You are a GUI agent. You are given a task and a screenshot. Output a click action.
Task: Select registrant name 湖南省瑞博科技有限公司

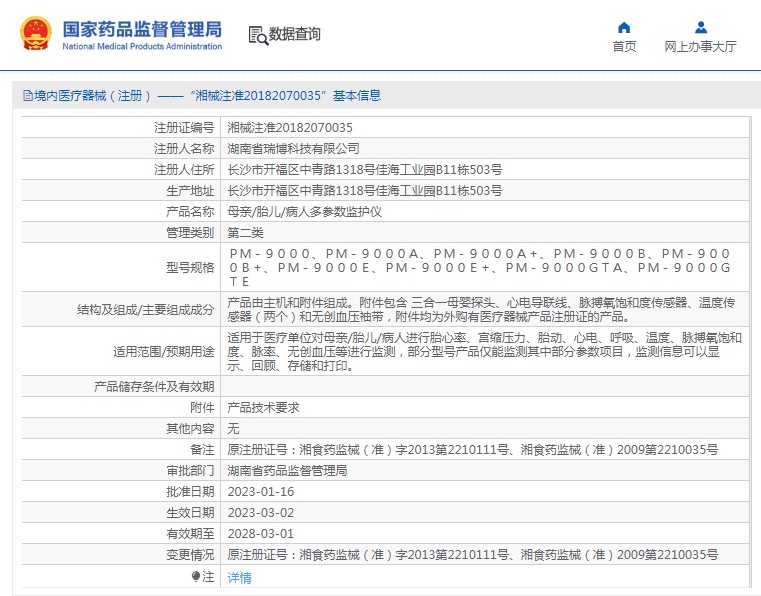(293, 149)
